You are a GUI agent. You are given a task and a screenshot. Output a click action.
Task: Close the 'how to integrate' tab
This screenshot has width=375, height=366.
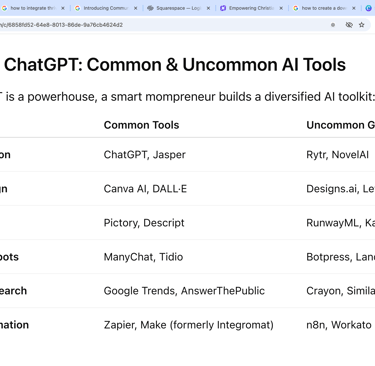tap(63, 8)
